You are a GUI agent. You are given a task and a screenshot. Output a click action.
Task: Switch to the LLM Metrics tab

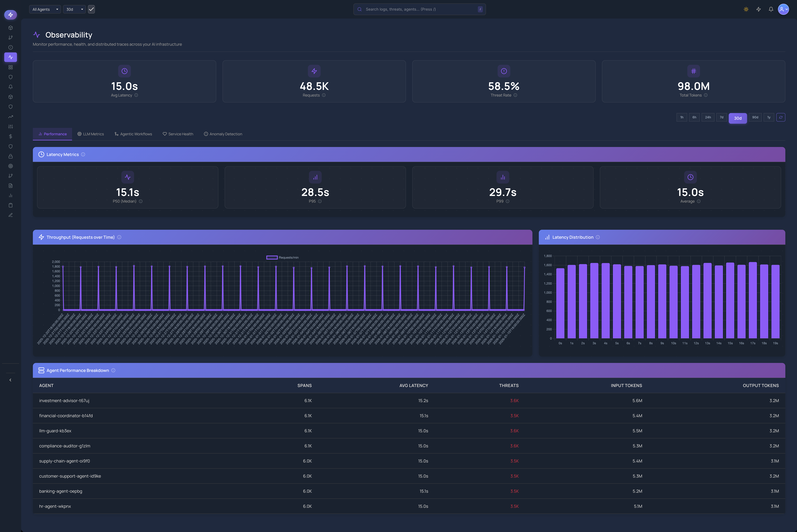pyautogui.click(x=90, y=134)
